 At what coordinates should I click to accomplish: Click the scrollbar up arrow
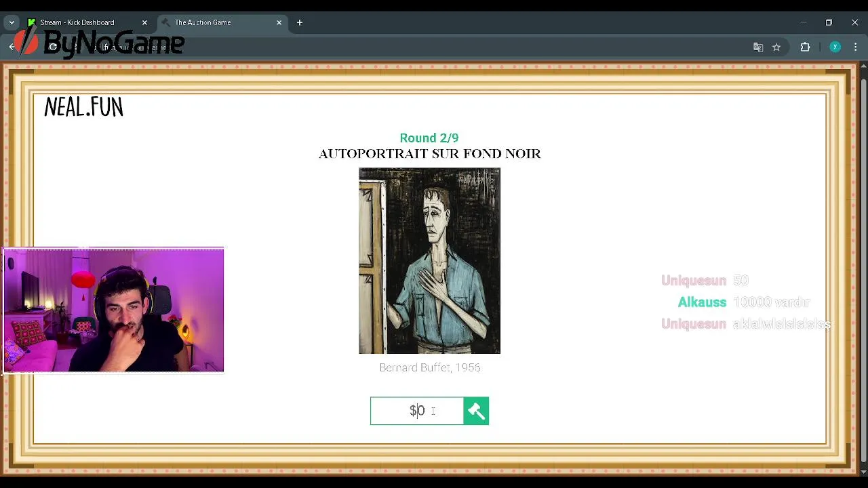[x=863, y=66]
